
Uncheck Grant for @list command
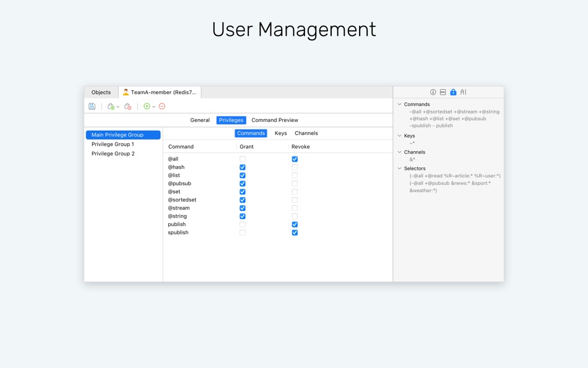243,175
